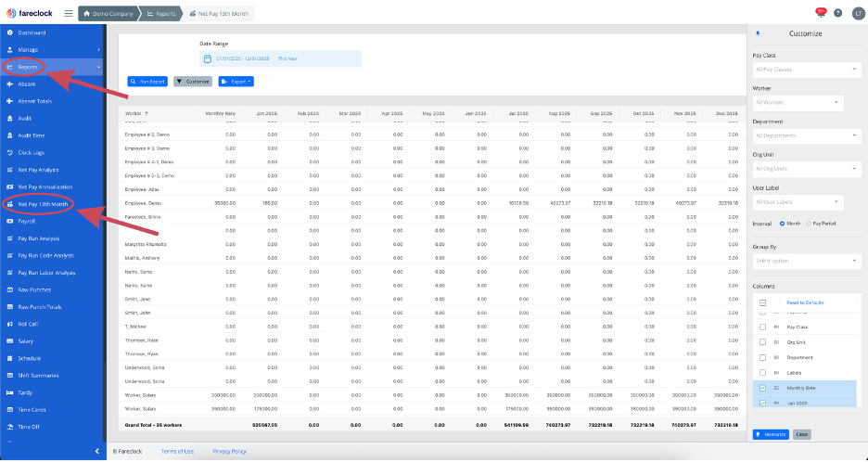Click the Absent Totals plus icon
This screenshot has width=868, height=462.
[10, 101]
